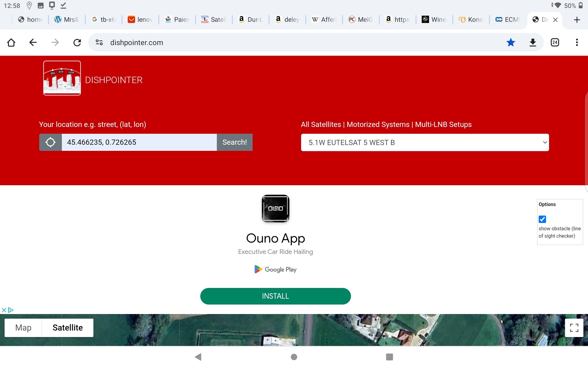Click the Dishpointer logo image

pos(62,78)
